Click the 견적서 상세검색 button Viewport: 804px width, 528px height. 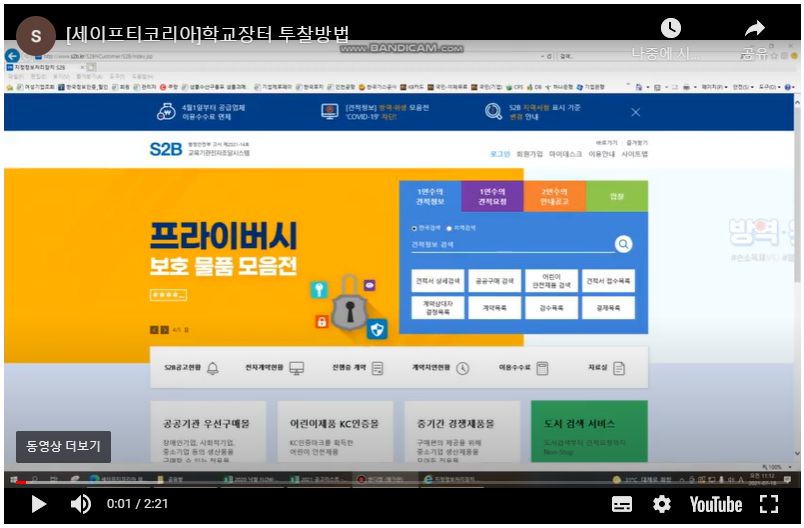[x=438, y=280]
